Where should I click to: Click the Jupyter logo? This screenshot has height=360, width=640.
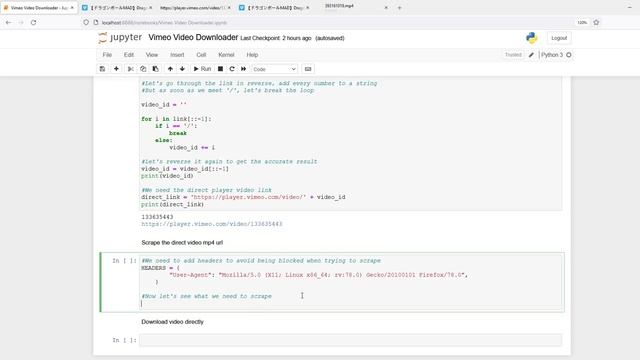120,38
